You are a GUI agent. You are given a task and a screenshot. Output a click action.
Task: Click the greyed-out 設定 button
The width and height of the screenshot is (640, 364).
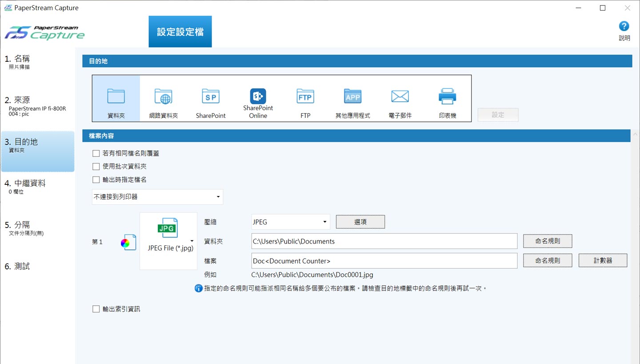(x=498, y=115)
